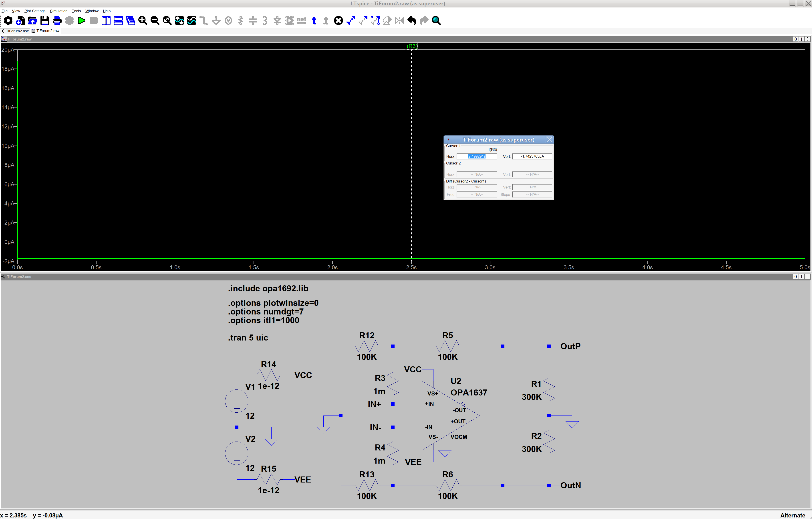Click the Undo arrow
The width and height of the screenshot is (812, 519).
(412, 20)
